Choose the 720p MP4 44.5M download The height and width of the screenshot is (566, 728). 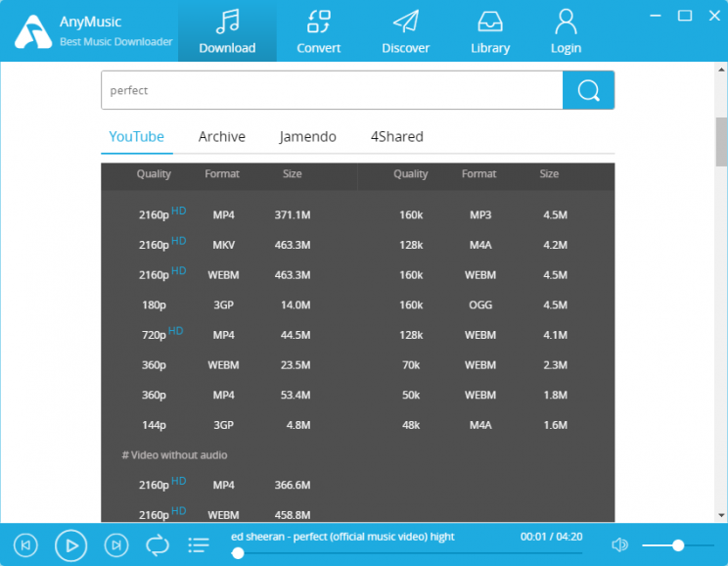click(224, 335)
